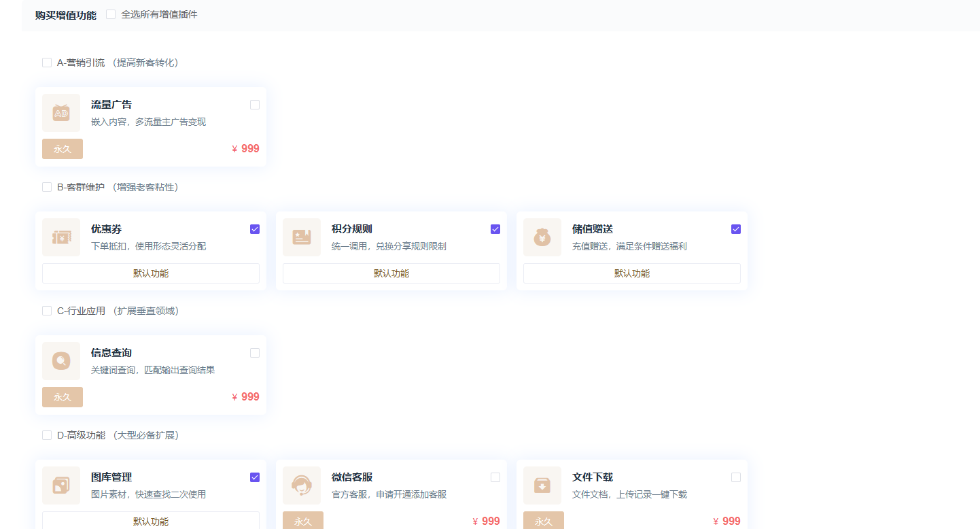This screenshot has height=529, width=980.
Task: Click the 优惠券 coupon icon
Action: (61, 237)
